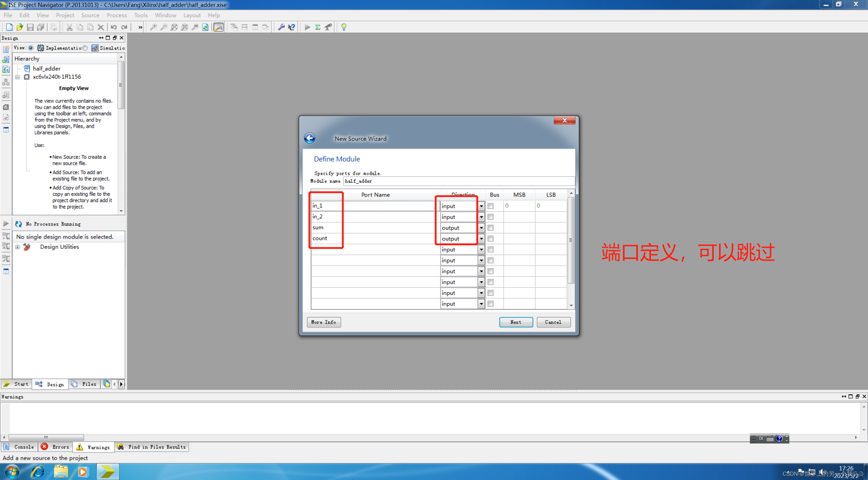
Task: Click the Save icon in toolbar
Action: (30, 27)
